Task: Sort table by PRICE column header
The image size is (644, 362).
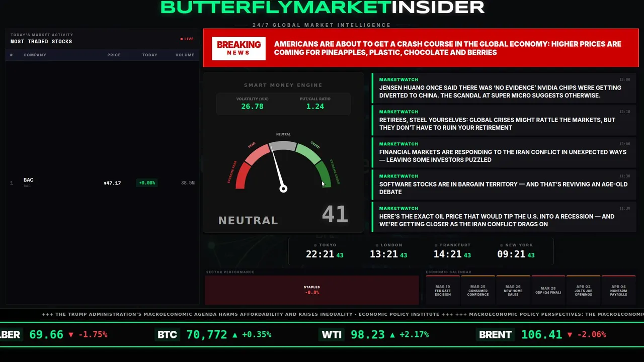Action: [114, 55]
